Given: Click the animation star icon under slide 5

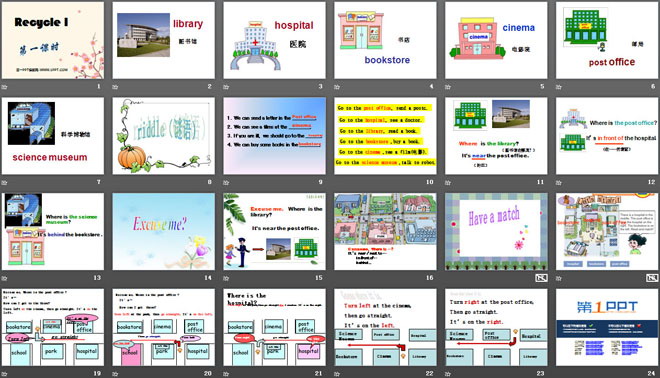Looking at the screenshot, I should tap(448, 87).
